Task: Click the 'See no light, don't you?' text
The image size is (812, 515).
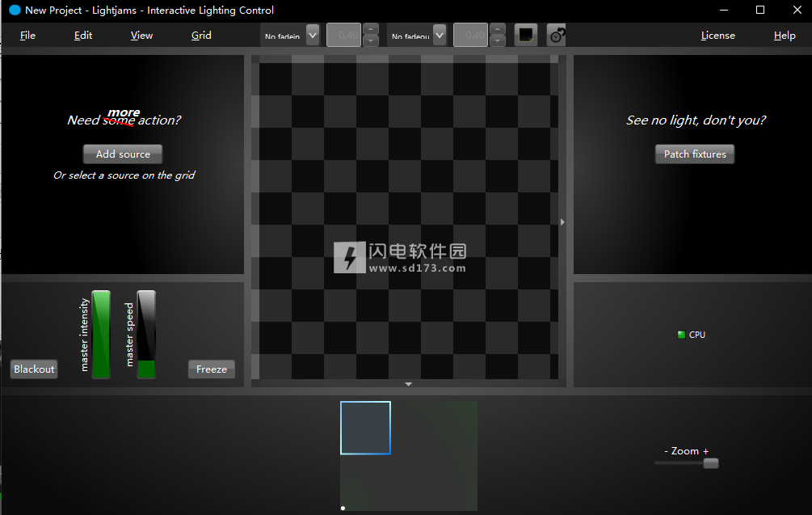Action: pyautogui.click(x=696, y=120)
